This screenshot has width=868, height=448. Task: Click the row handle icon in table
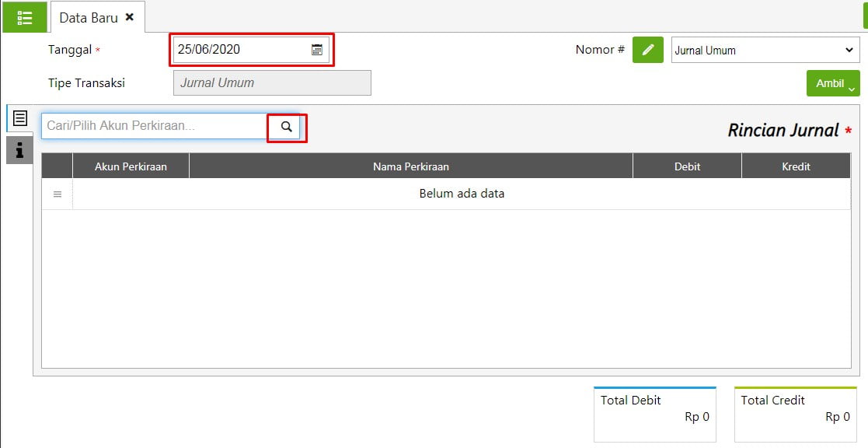point(58,194)
